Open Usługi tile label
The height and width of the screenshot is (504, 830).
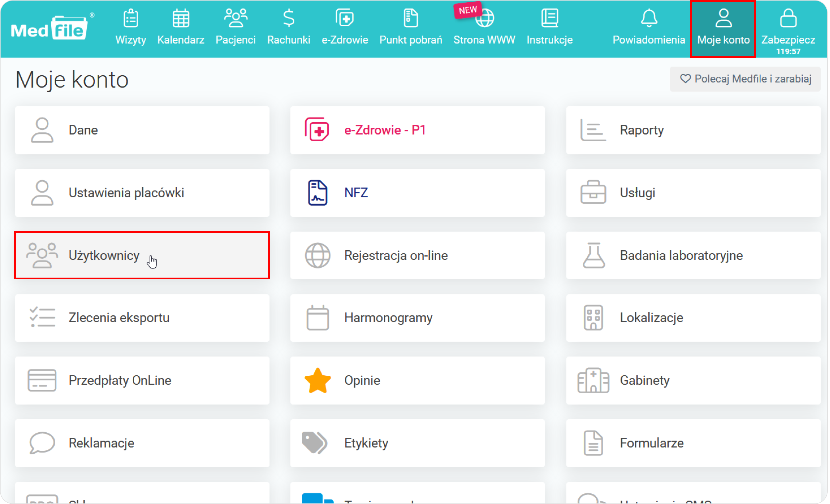coord(637,193)
